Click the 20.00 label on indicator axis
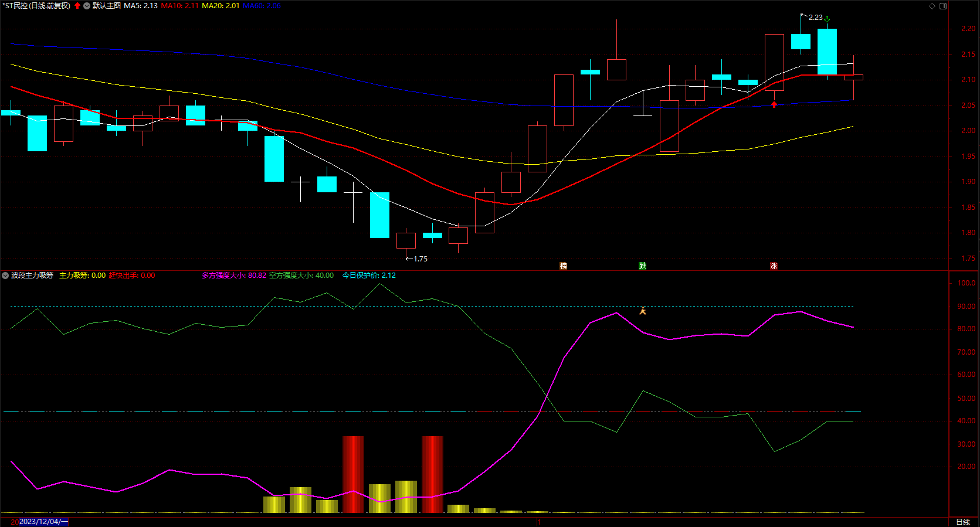Viewport: 980px width, 527px height. pos(967,467)
